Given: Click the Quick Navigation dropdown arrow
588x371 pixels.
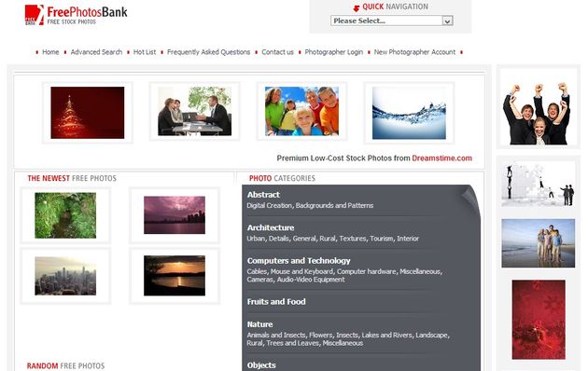Looking at the screenshot, I should (x=447, y=21).
